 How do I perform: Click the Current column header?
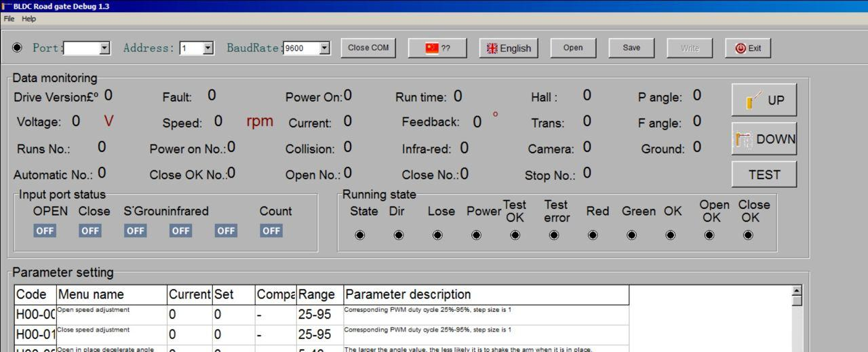190,294
